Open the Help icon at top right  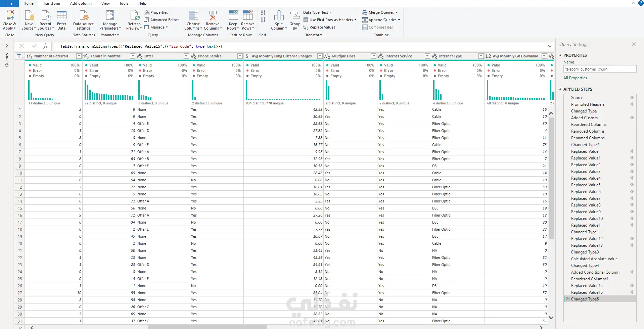[640, 3]
